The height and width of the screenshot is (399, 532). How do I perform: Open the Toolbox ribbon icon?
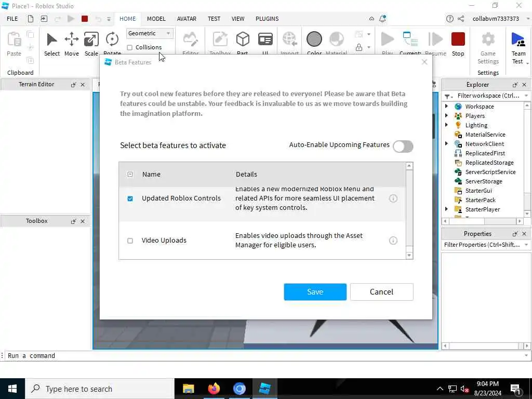pos(220,39)
